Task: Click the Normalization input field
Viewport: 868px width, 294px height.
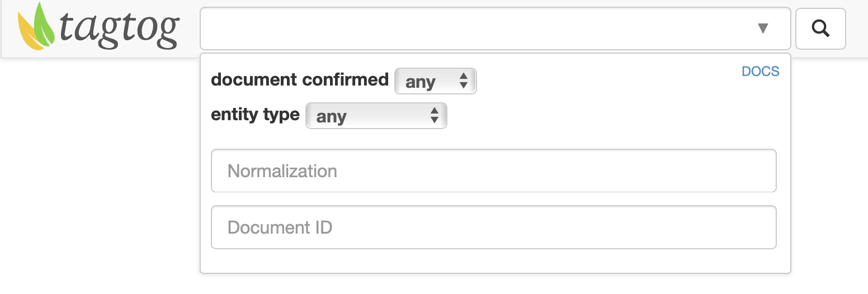Action: 494,170
